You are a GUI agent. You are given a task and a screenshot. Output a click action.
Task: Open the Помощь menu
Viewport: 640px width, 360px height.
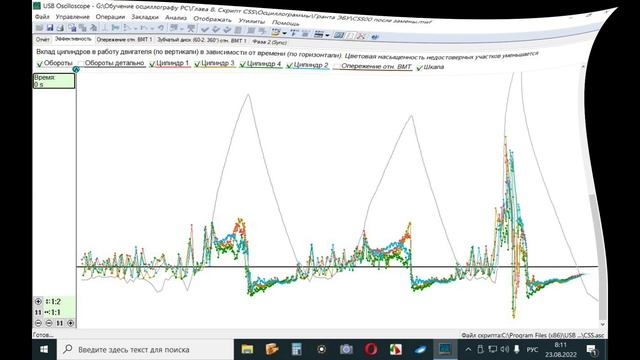(x=285, y=22)
